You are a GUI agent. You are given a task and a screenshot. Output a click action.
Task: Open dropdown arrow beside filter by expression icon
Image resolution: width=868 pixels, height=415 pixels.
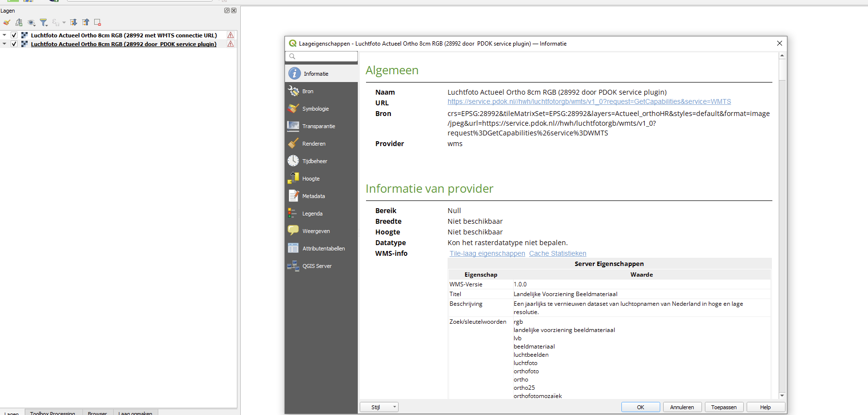[64, 22]
